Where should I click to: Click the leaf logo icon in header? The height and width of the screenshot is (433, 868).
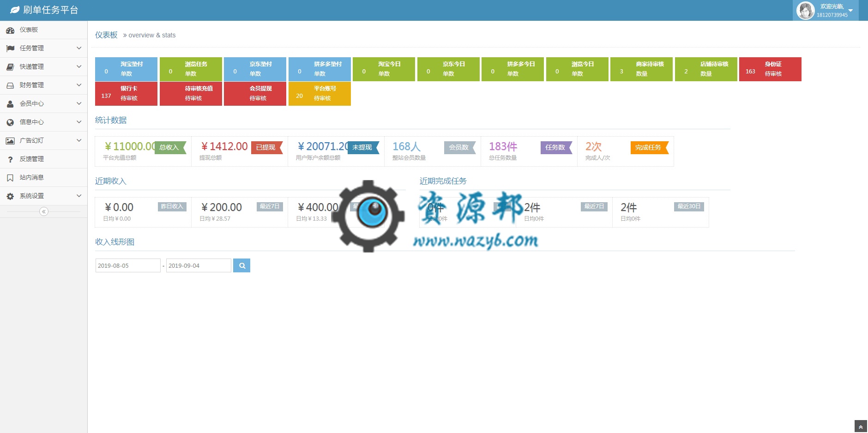[x=15, y=10]
